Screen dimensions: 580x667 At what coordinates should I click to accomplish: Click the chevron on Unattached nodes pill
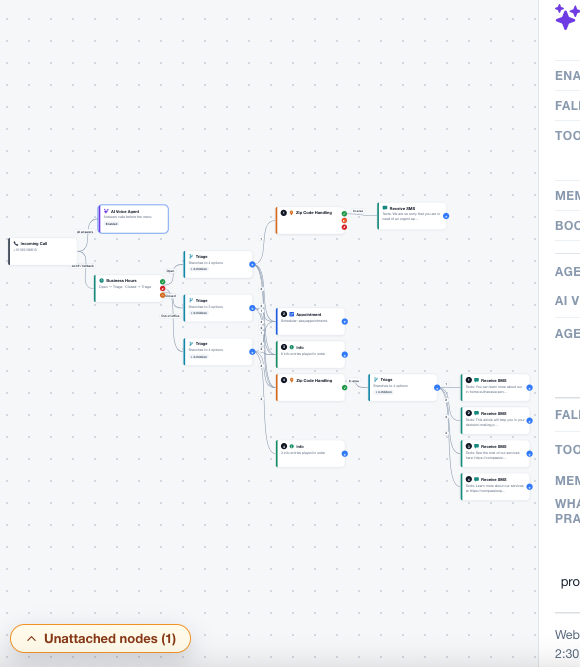31,638
